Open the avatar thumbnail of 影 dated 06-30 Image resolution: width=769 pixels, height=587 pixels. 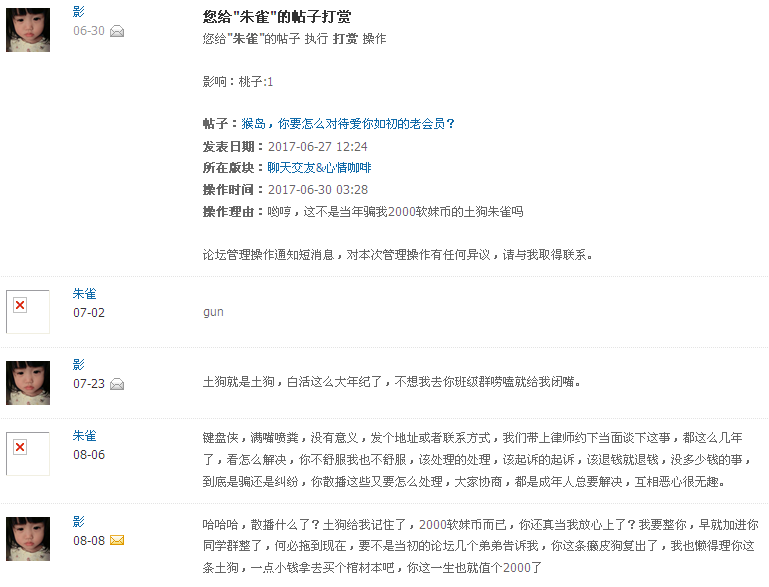[28, 30]
